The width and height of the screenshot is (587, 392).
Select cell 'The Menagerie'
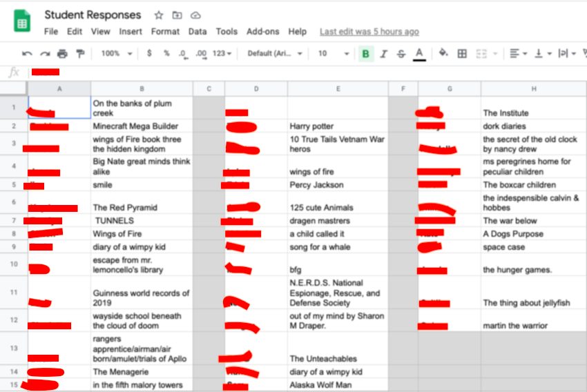pyautogui.click(x=142, y=372)
